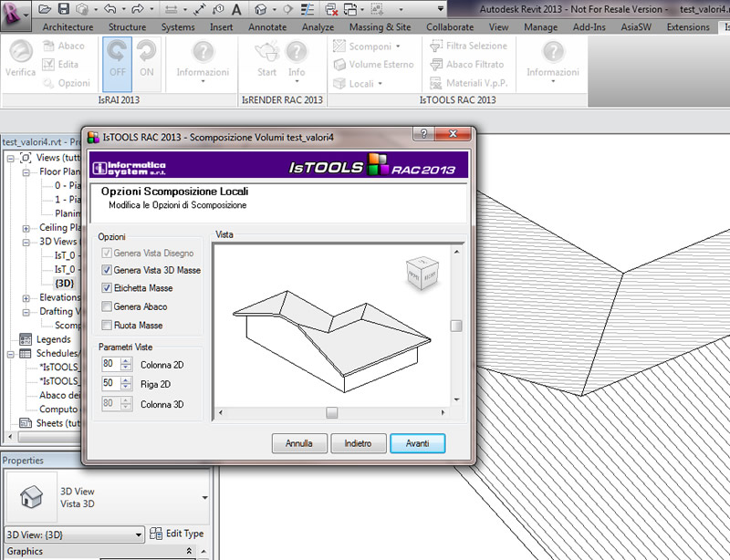Switch to the Massing & Site ribbon tab
The height and width of the screenshot is (560, 730).
point(380,27)
